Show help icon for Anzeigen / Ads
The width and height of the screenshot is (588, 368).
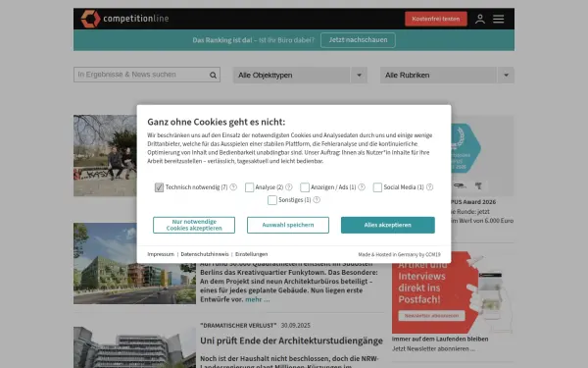click(362, 187)
